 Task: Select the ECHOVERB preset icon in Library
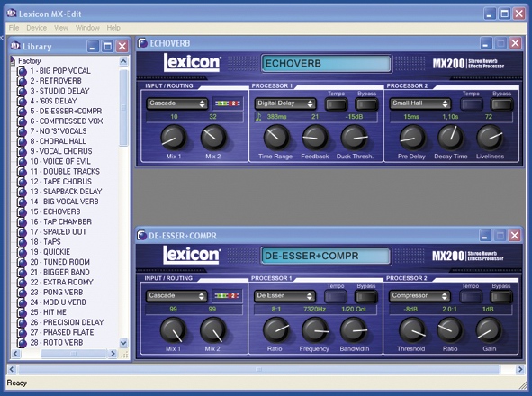coord(22,212)
